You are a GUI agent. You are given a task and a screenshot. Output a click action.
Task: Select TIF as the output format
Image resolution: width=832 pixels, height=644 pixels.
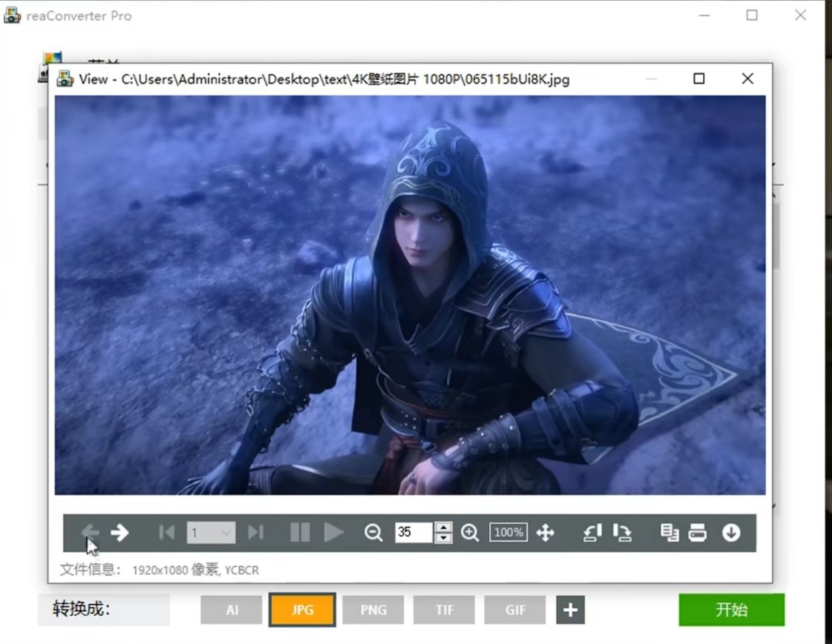444,610
